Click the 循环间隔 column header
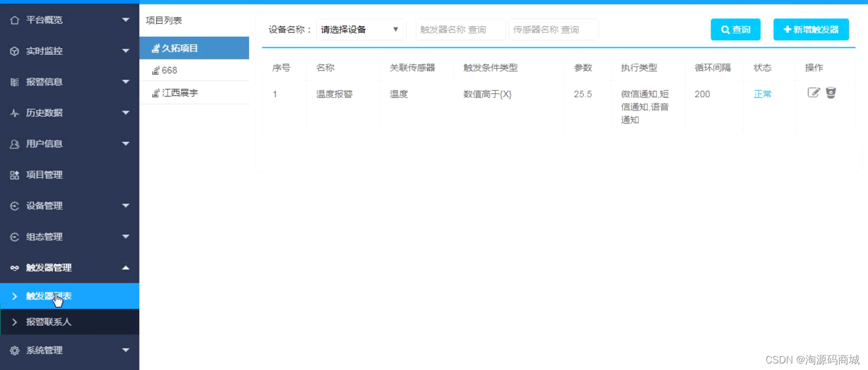Screen dimensions: 868x370 [x=713, y=68]
